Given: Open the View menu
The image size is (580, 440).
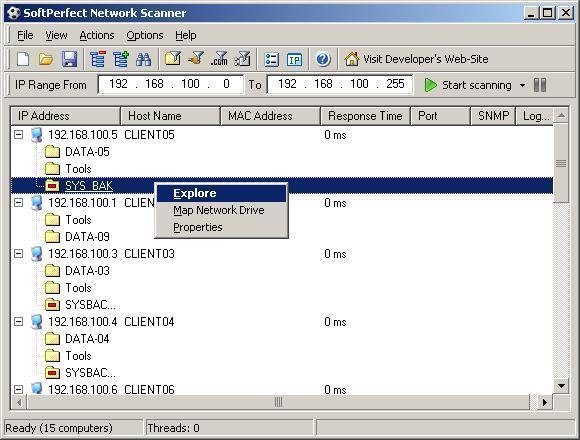Looking at the screenshot, I should coord(56,35).
